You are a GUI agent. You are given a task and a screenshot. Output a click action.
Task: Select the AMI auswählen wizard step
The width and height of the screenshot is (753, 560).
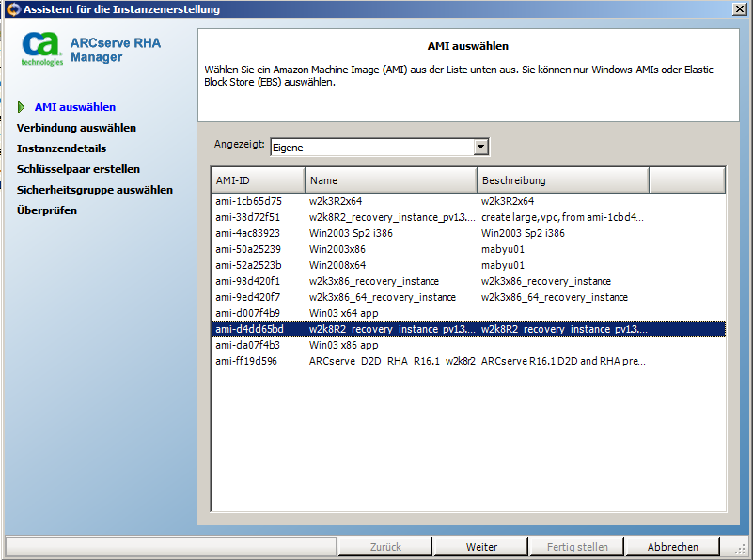[74, 107]
